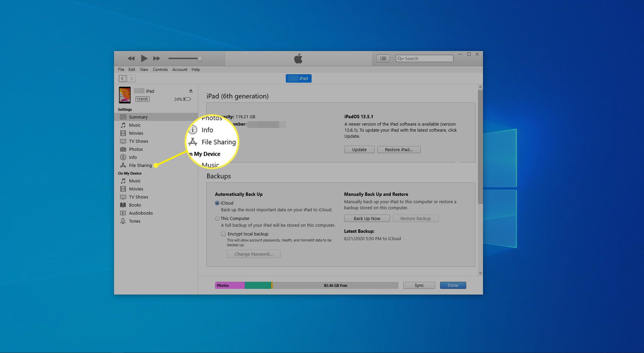Open the View menu

click(144, 70)
